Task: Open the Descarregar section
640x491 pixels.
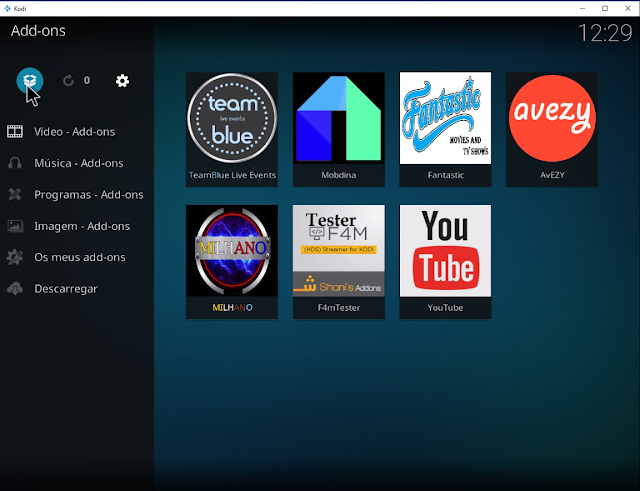Action: click(66, 289)
